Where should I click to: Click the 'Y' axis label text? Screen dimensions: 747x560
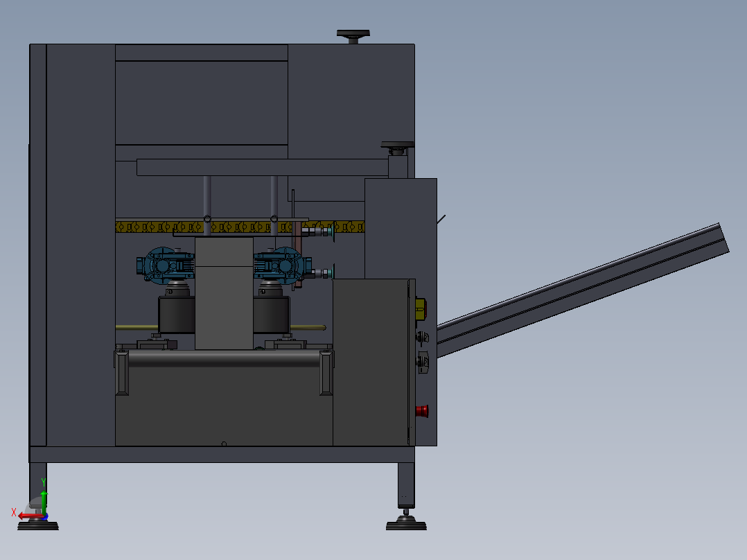[44, 482]
